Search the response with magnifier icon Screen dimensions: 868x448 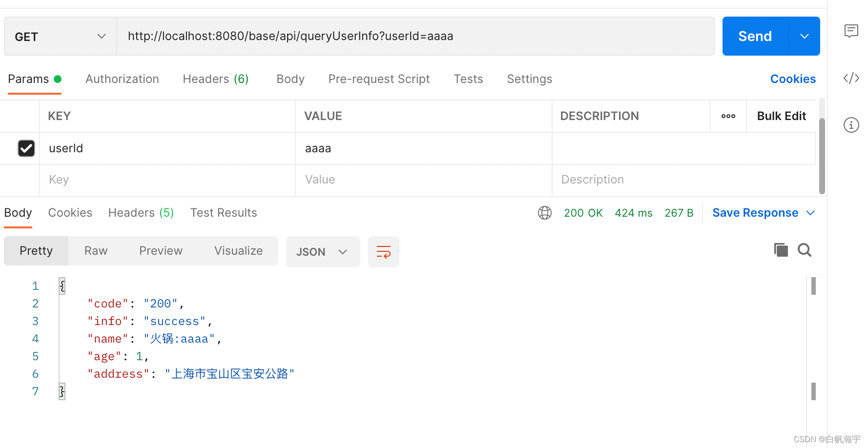pos(805,250)
